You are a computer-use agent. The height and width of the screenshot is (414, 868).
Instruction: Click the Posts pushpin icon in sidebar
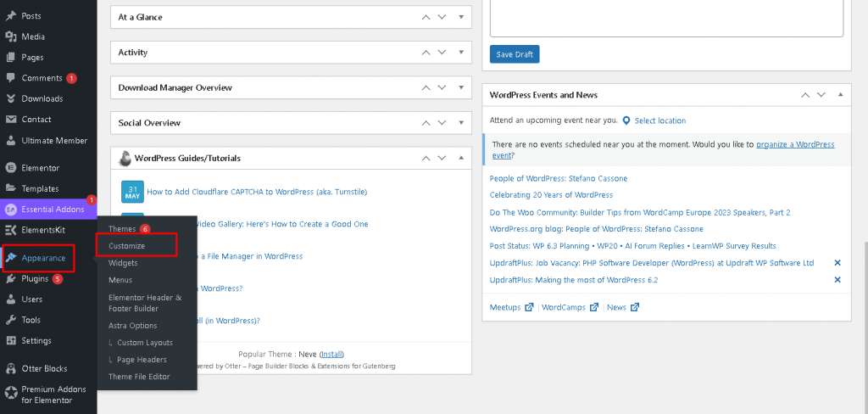click(11, 16)
